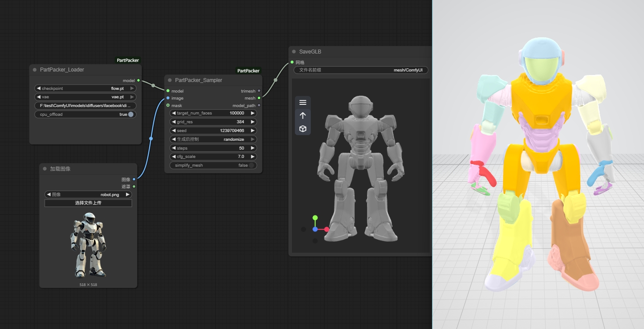
Task: Toggle the simplify_mesh switch
Action: 252,165
